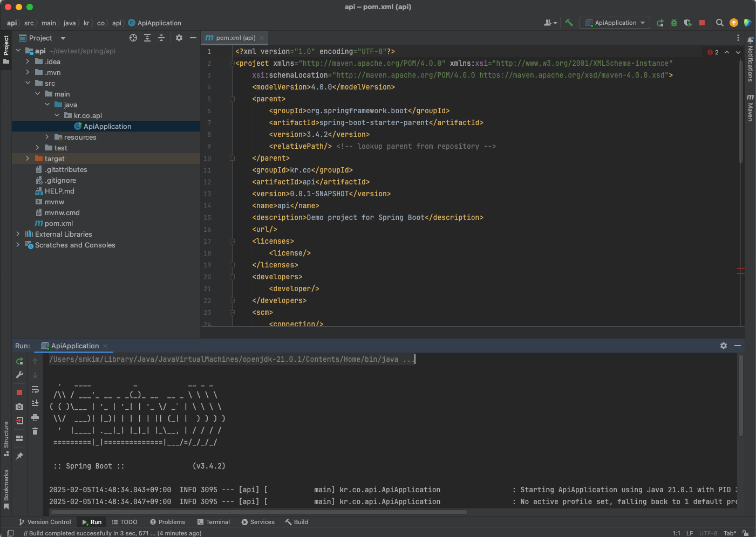Rerun icon in Run panel sidebar
Screen dimensions: 756x537
click(19, 361)
